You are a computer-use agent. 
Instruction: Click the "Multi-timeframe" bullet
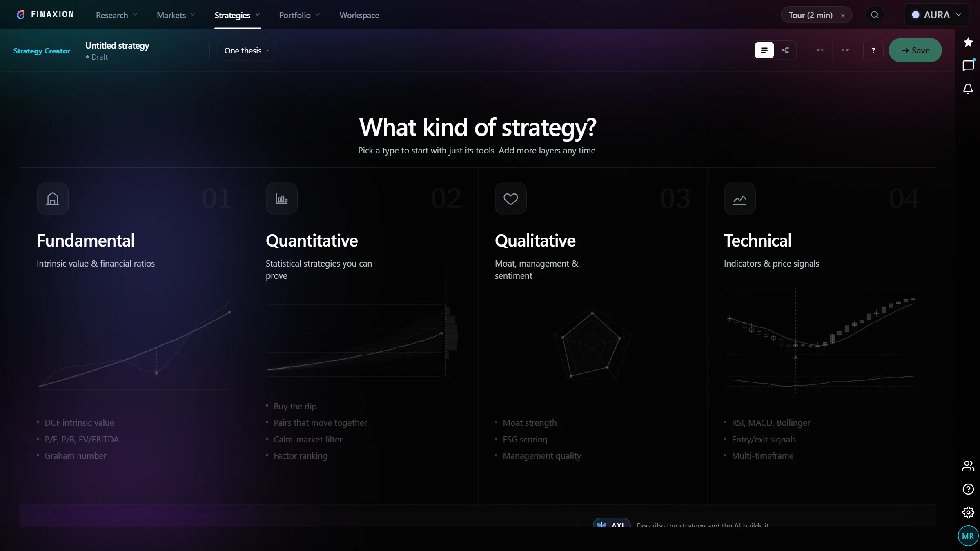tap(762, 456)
